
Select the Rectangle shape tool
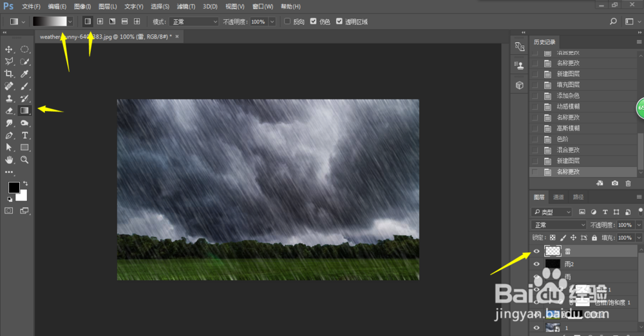pyautogui.click(x=24, y=147)
